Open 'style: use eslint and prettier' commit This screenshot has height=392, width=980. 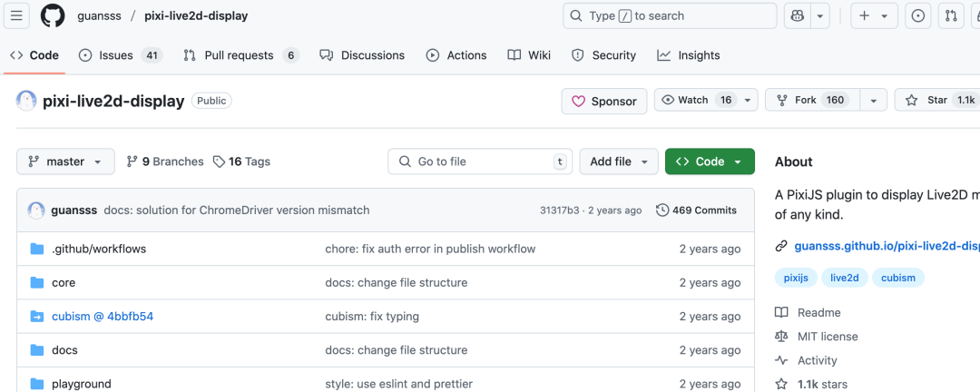[398, 384]
